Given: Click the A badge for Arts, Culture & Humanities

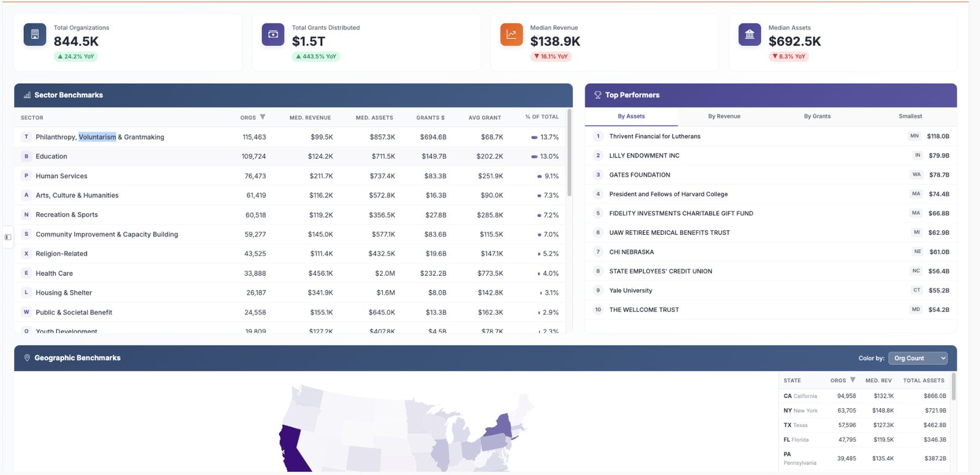Looking at the screenshot, I should pos(26,195).
